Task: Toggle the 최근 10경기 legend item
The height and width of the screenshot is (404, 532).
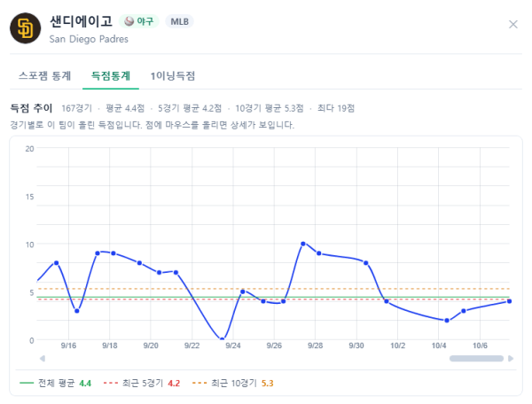Action: (x=232, y=383)
